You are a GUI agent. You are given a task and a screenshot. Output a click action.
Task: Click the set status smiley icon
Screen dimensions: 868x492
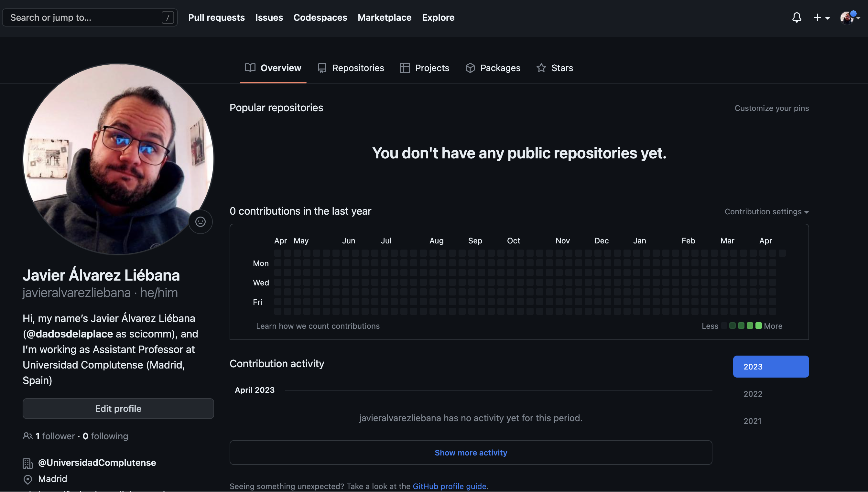point(201,222)
